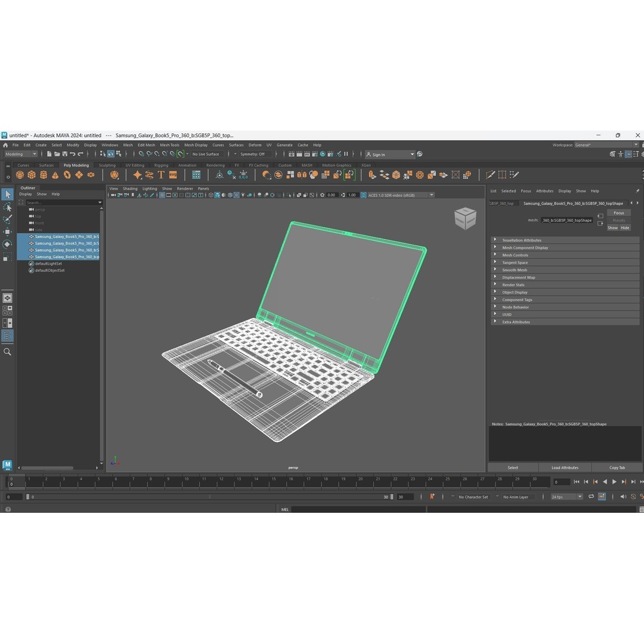Open the 24 fps frame rate dropdown
The image size is (644, 644).
567,497
